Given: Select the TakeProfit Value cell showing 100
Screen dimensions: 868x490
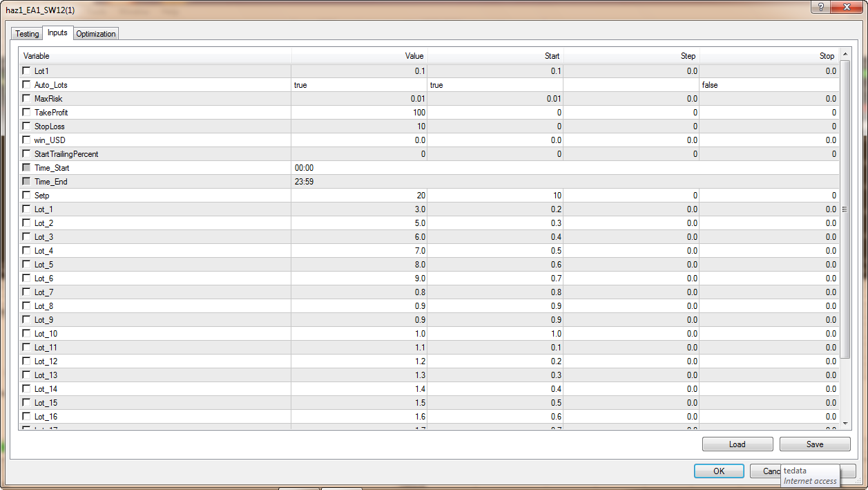Looking at the screenshot, I should pos(359,113).
